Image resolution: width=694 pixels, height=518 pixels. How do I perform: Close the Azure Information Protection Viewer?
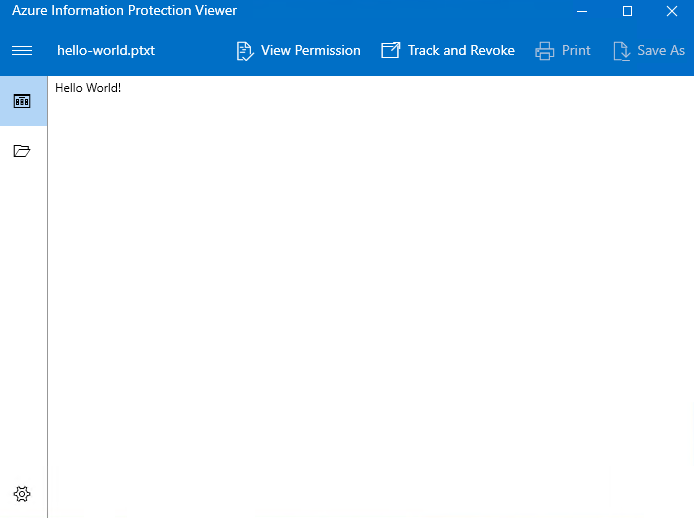[672, 11]
